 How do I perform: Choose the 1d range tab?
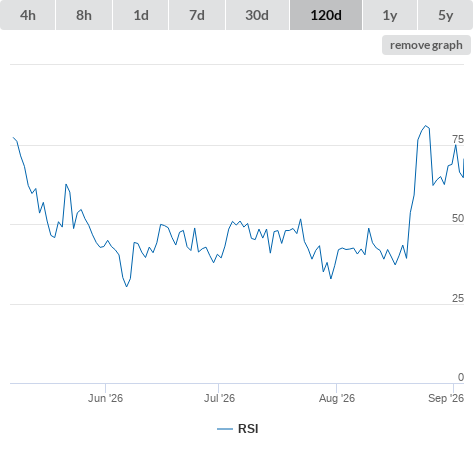[141, 15]
